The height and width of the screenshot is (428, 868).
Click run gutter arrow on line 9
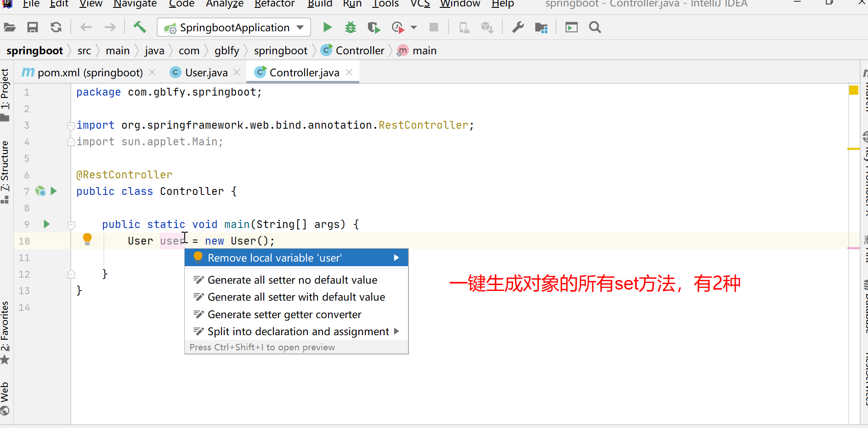pyautogui.click(x=46, y=224)
